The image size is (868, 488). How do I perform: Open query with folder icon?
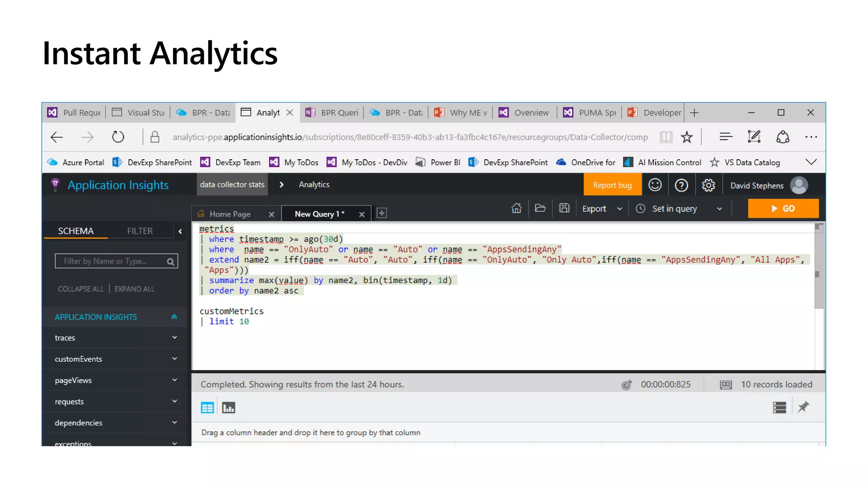(x=540, y=208)
